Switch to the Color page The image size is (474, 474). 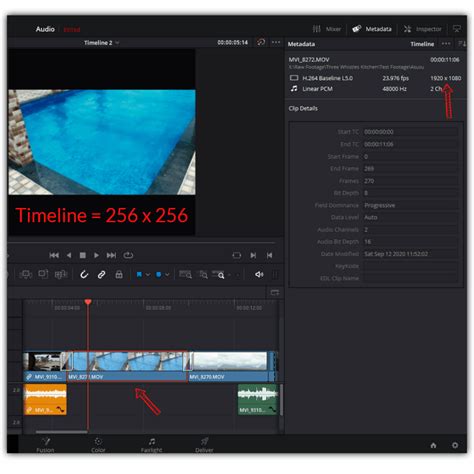click(98, 445)
